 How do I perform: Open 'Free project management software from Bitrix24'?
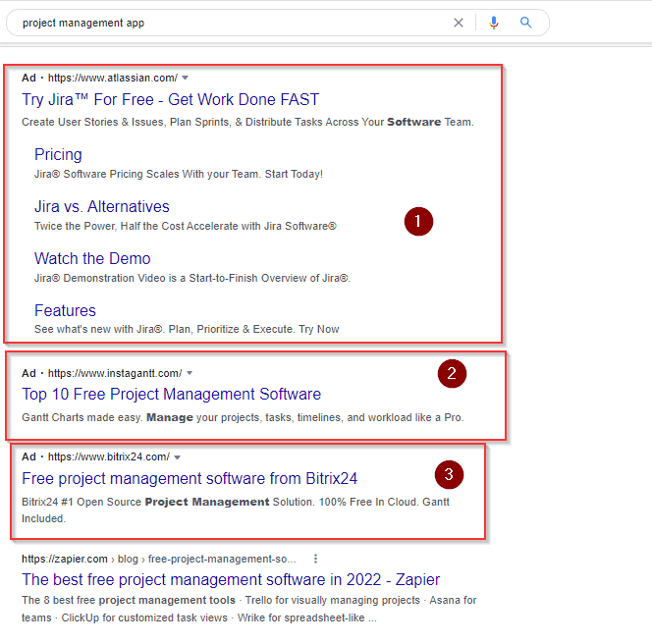(190, 478)
